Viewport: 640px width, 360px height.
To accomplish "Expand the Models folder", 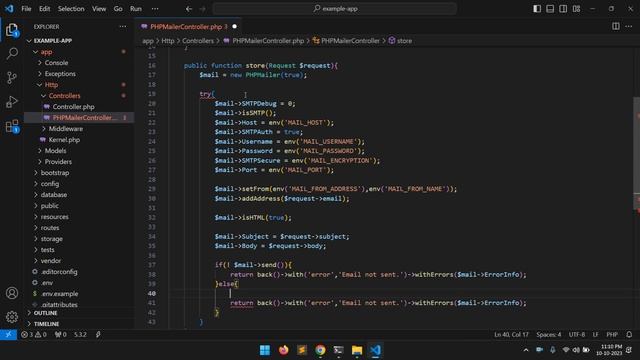I will 55,151.
